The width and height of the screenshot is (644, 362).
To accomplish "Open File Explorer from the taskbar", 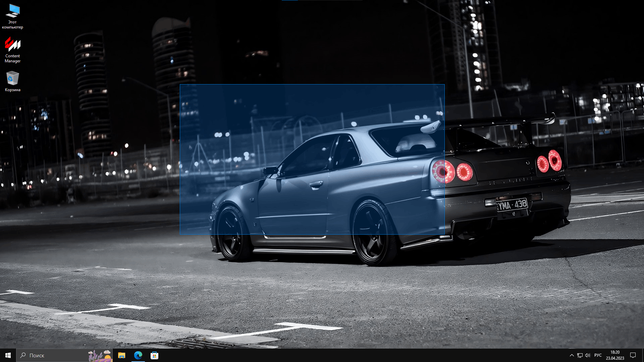I will (121, 355).
